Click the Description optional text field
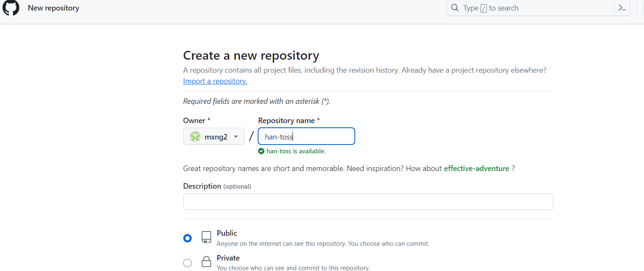This screenshot has height=271, width=644. point(368,202)
